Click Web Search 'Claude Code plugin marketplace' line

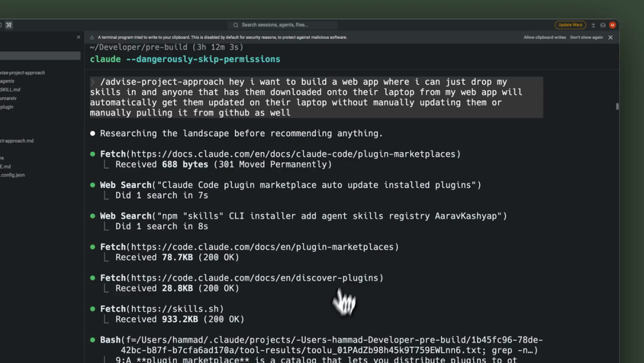290,185
